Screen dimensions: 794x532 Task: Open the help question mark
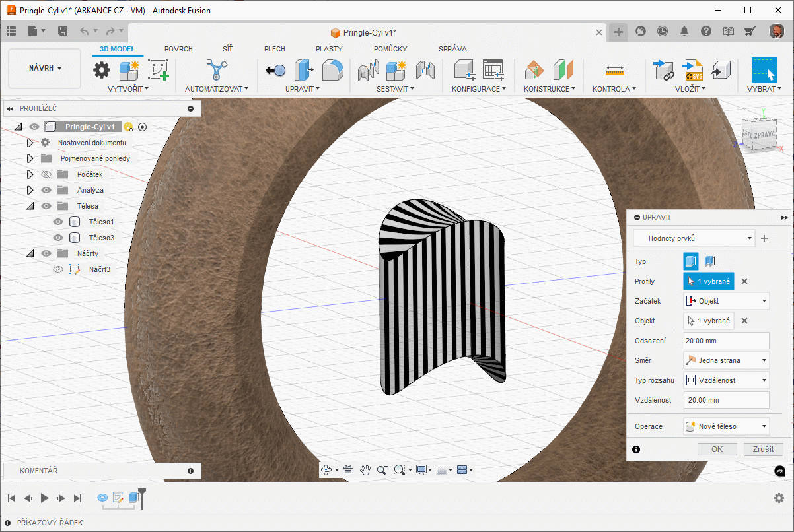coord(706,31)
